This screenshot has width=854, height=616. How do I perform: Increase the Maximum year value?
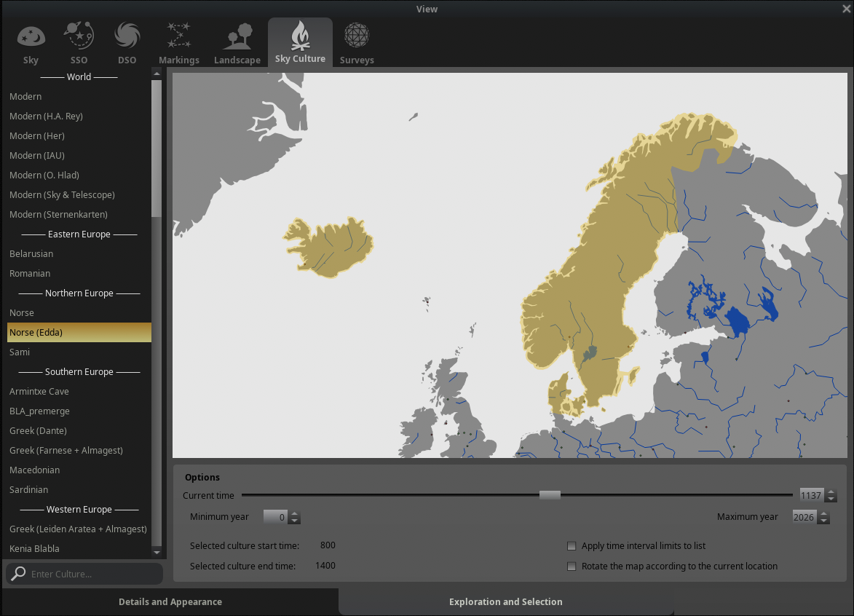[823, 514]
